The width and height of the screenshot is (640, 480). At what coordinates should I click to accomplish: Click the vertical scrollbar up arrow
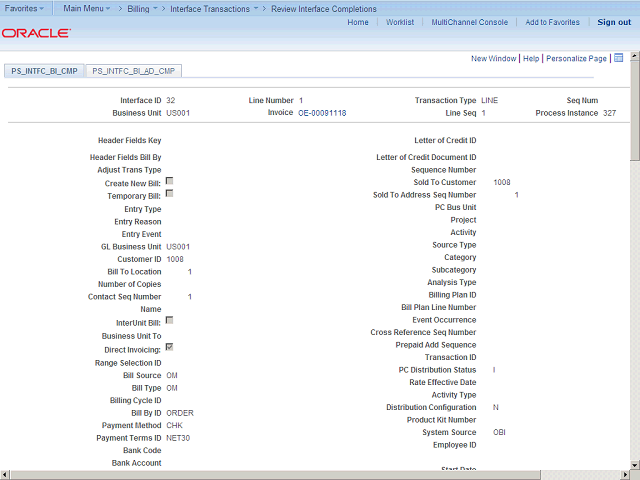635,56
